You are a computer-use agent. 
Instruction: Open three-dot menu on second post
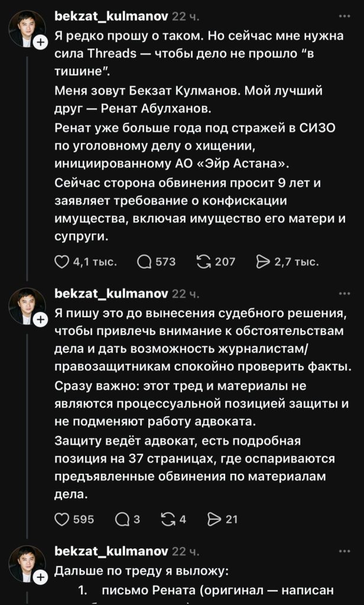[x=343, y=293]
